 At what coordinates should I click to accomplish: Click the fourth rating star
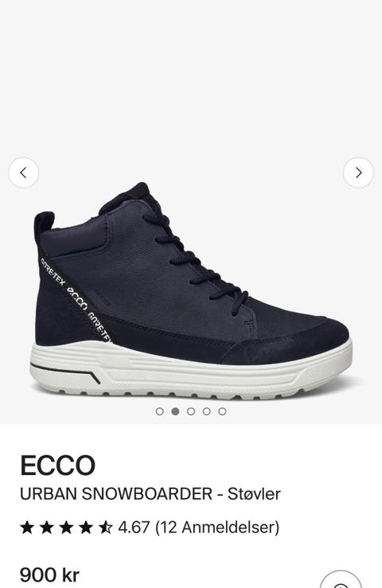click(86, 528)
